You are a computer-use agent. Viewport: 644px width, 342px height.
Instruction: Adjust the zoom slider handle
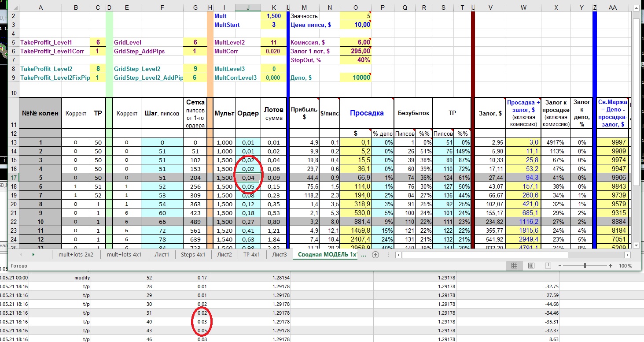585,266
